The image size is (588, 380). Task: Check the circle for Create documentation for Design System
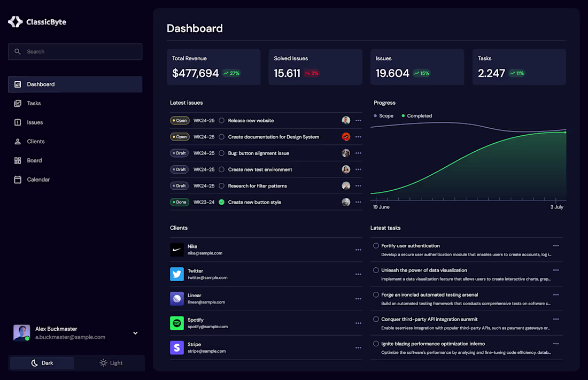click(x=222, y=137)
